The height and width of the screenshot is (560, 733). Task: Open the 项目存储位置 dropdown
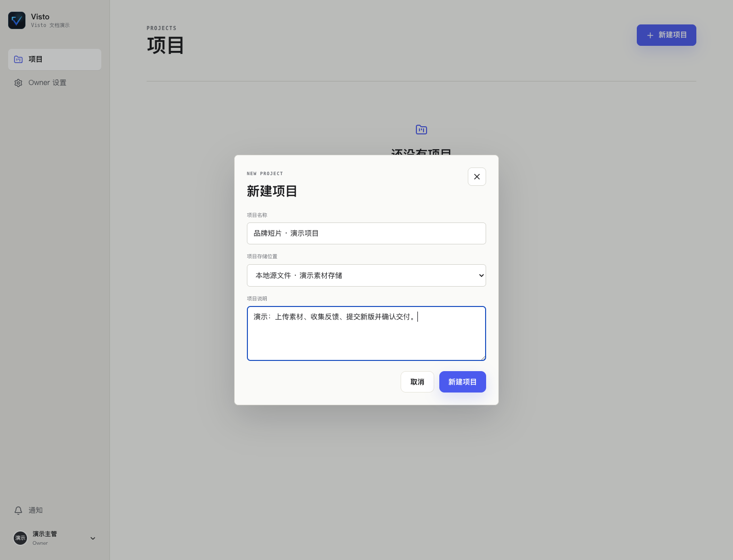[366, 275]
